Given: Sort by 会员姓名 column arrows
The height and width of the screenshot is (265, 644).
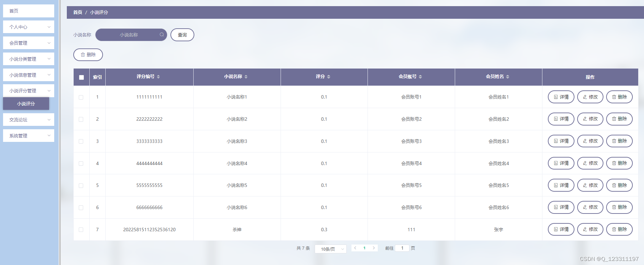Looking at the screenshot, I should pos(507,77).
